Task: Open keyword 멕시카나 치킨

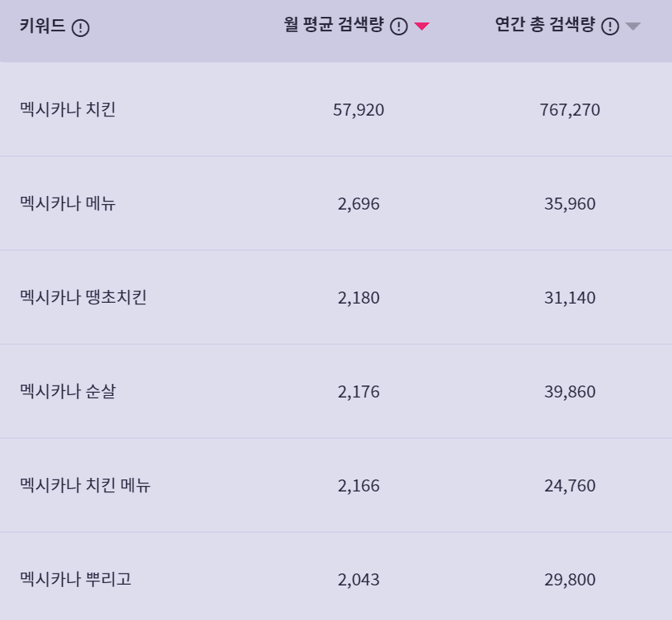Action: (x=68, y=110)
